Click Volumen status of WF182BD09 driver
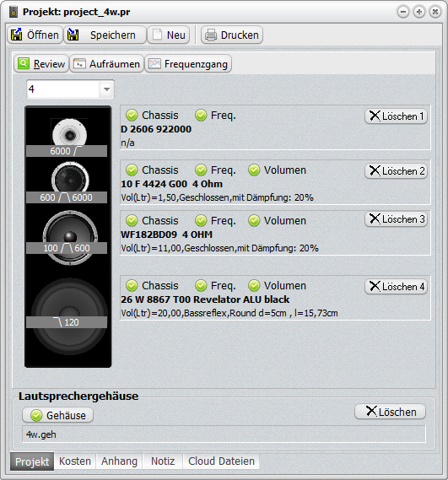The height and width of the screenshot is (480, 448). [277, 220]
